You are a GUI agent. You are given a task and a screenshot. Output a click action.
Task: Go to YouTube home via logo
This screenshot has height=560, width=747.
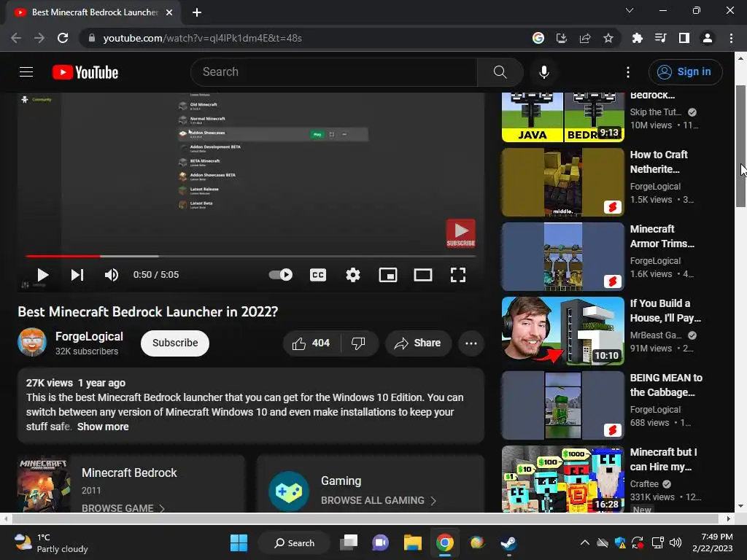click(x=85, y=72)
